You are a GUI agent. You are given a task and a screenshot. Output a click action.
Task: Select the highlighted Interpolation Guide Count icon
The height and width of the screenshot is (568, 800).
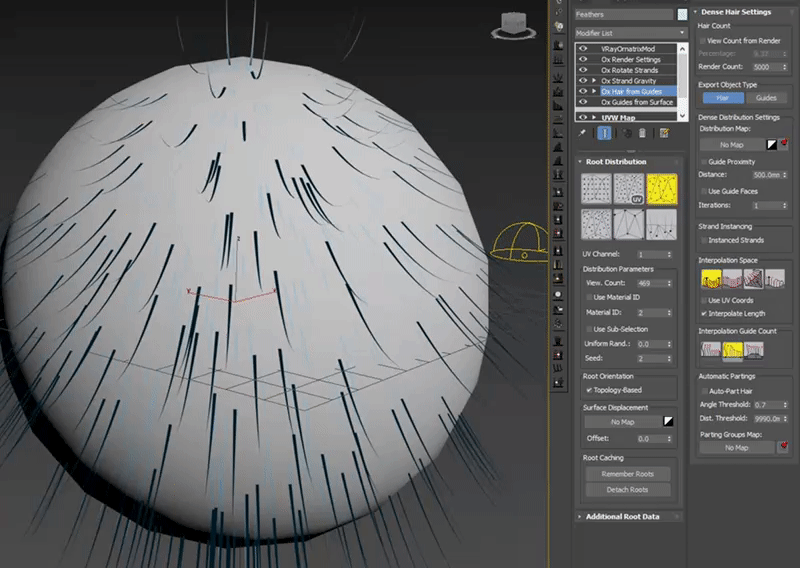[x=734, y=348]
